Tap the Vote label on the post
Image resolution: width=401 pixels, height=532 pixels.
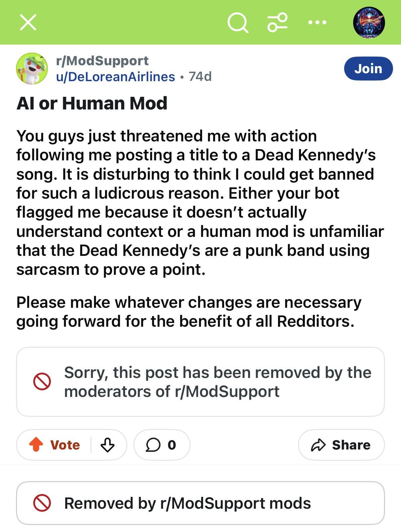tap(65, 445)
